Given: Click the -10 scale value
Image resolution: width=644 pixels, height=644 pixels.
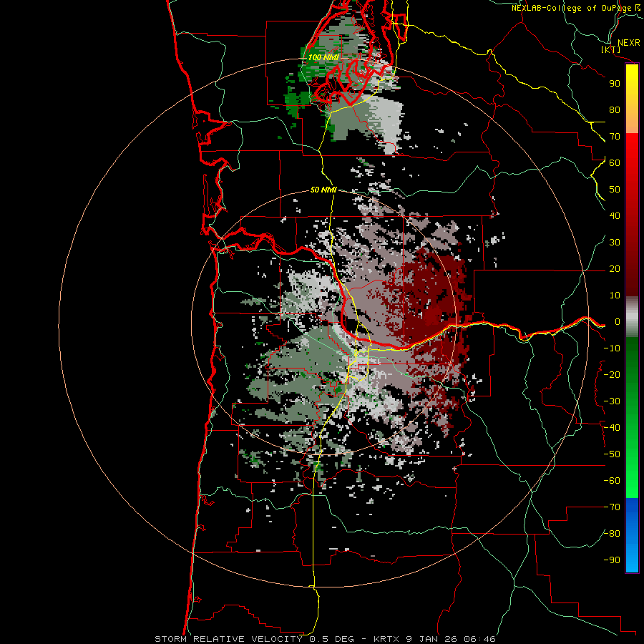Looking at the screenshot, I should pyautogui.click(x=612, y=348).
